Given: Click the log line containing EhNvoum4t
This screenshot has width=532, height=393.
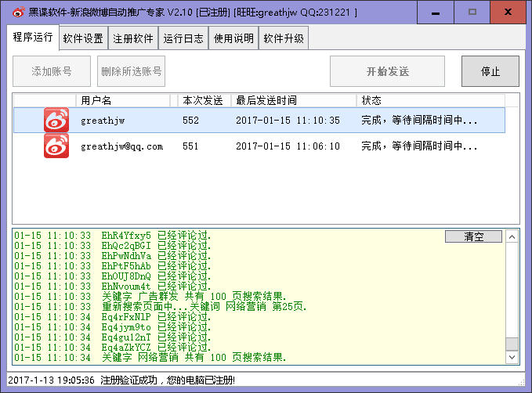Looking at the screenshot, I should tap(113, 287).
